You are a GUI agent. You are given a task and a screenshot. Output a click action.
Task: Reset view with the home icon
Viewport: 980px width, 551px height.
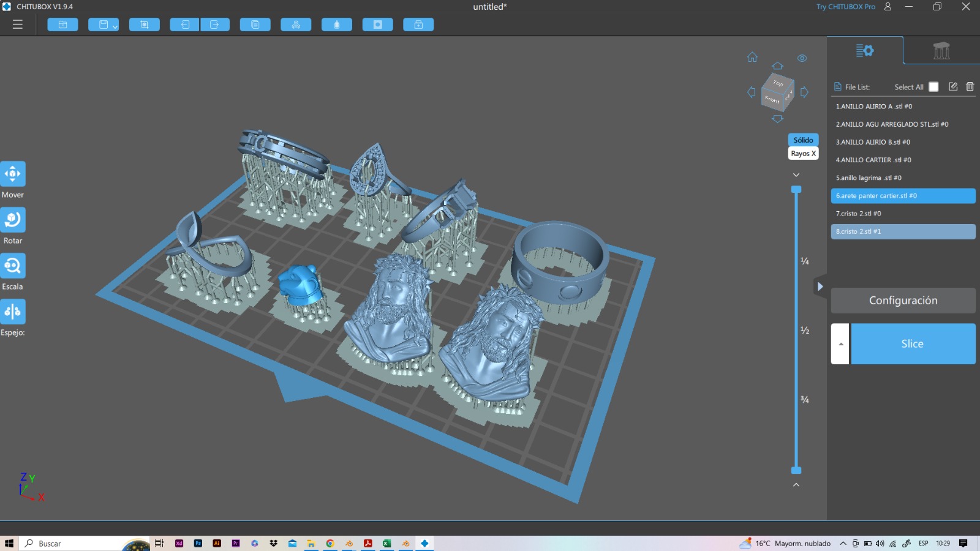coord(752,58)
